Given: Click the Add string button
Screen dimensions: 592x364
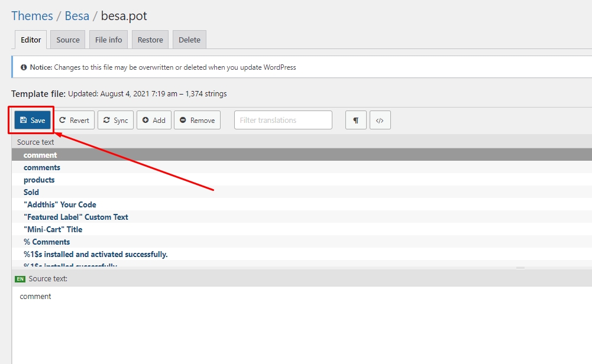Looking at the screenshot, I should coord(154,120).
